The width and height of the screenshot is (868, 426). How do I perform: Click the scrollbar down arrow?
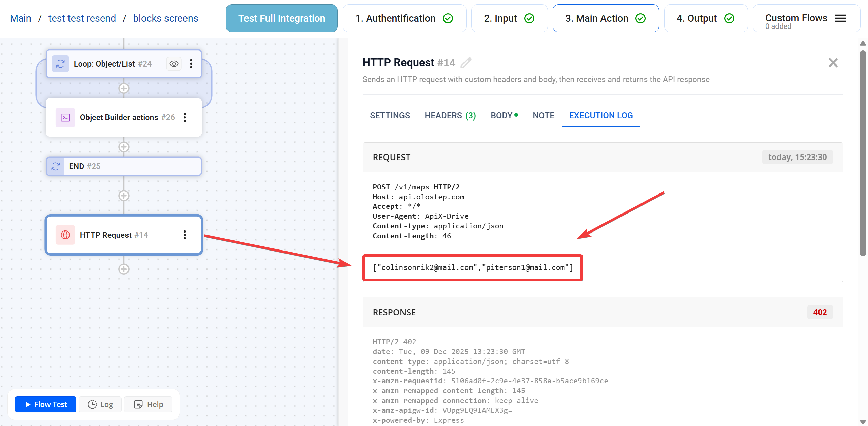coord(862,421)
